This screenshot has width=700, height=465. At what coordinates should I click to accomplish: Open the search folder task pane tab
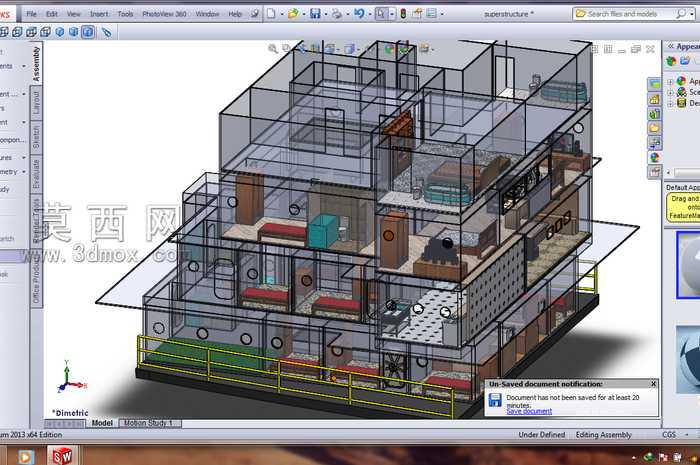(x=654, y=129)
